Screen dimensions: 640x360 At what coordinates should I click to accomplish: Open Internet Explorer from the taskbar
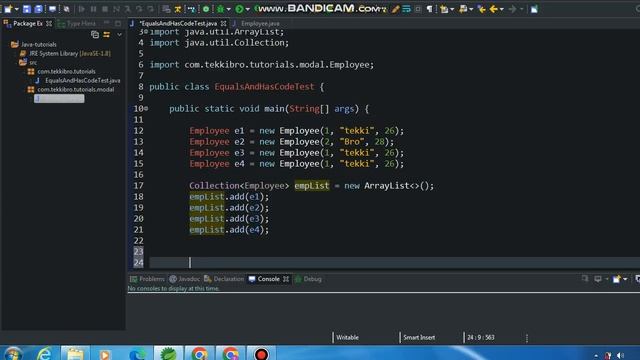[x=44, y=353]
